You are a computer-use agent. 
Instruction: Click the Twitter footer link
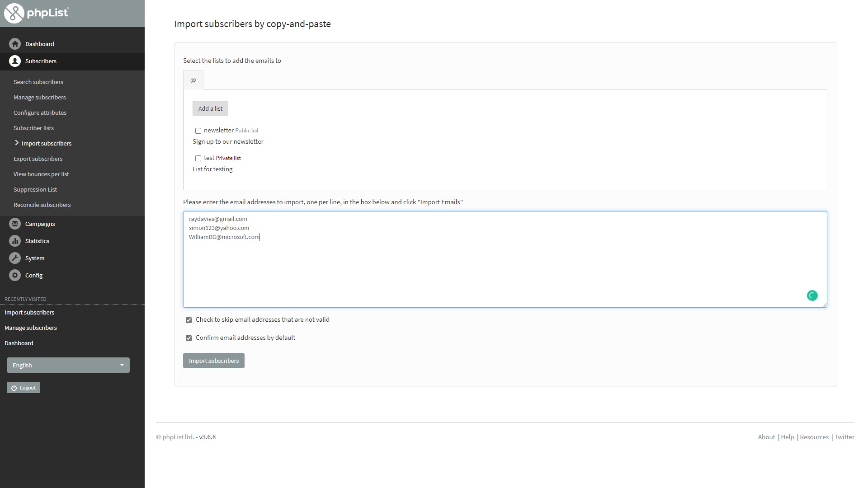(844, 437)
